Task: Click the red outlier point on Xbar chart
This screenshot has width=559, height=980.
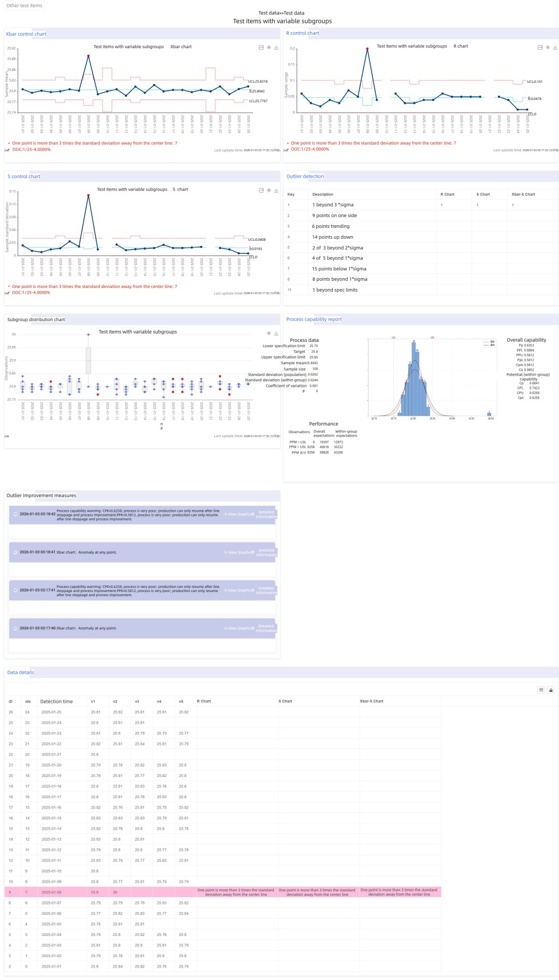Action: [89, 55]
